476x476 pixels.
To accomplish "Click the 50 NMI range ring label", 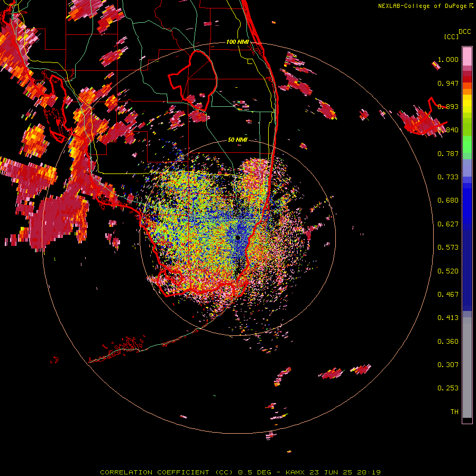I will point(237,140).
